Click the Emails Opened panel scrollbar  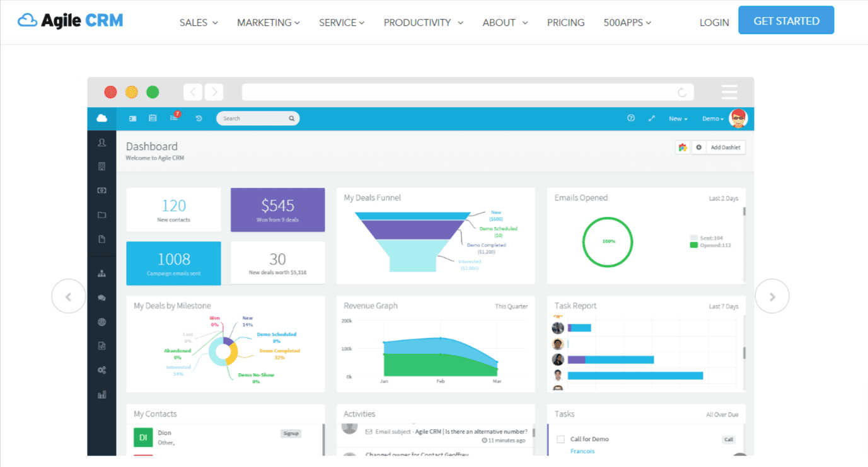(744, 212)
